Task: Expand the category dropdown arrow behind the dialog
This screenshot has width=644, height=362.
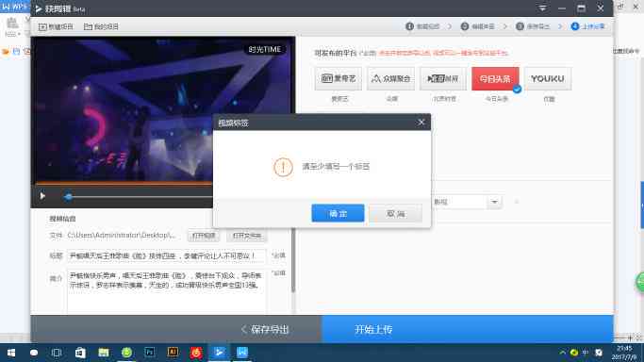Action: pyautogui.click(x=494, y=202)
